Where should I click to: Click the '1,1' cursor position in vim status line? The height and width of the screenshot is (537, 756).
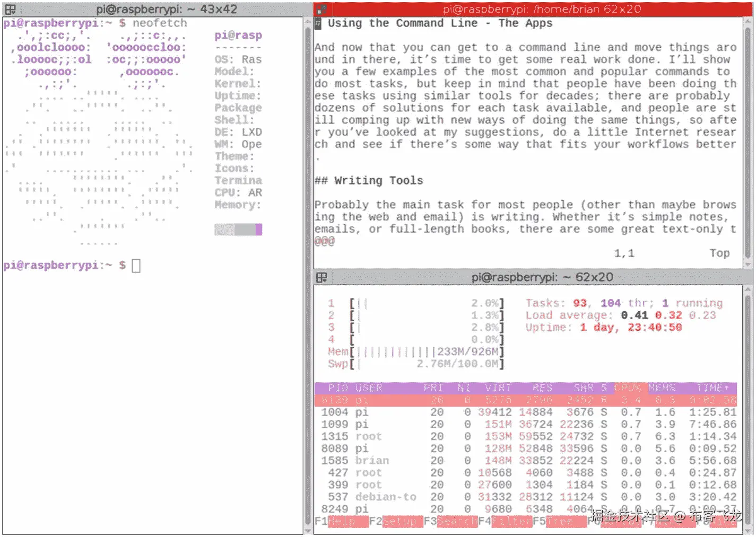click(624, 253)
